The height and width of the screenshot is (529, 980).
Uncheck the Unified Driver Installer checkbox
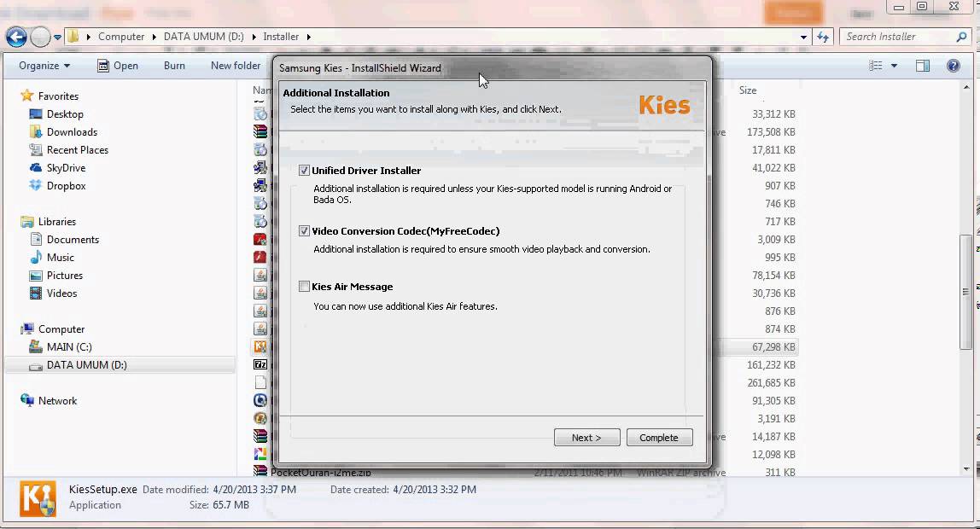[305, 171]
